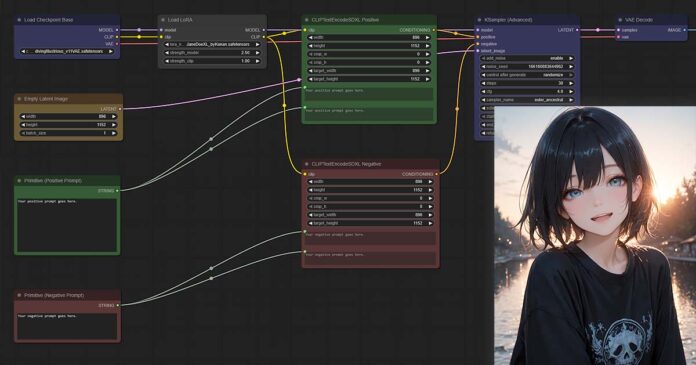This screenshot has height=365, width=696.
Task: Click the CLIP output socket on Load LoRA
Action: tap(264, 37)
